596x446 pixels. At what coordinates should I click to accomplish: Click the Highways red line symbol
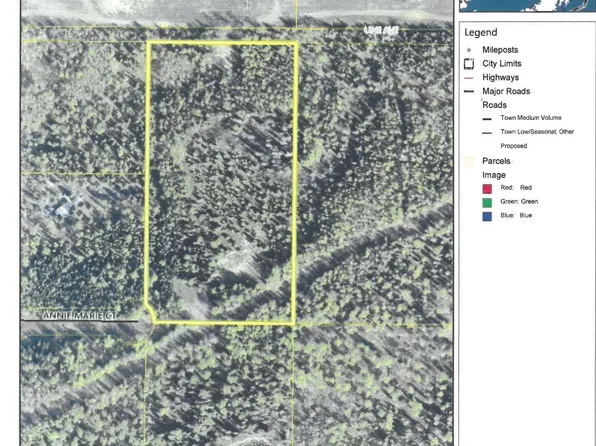point(469,78)
